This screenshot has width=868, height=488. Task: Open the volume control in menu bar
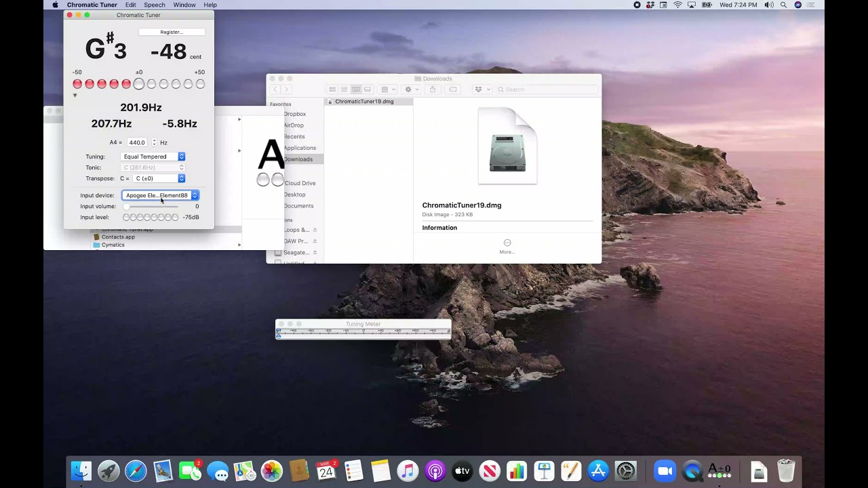(769, 5)
